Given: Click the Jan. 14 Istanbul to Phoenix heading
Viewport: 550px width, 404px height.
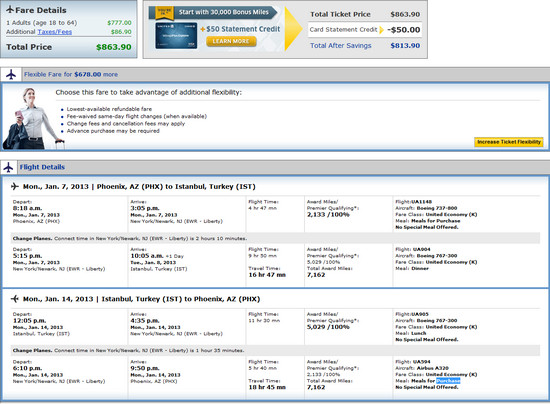Looking at the screenshot, I should tap(141, 299).
